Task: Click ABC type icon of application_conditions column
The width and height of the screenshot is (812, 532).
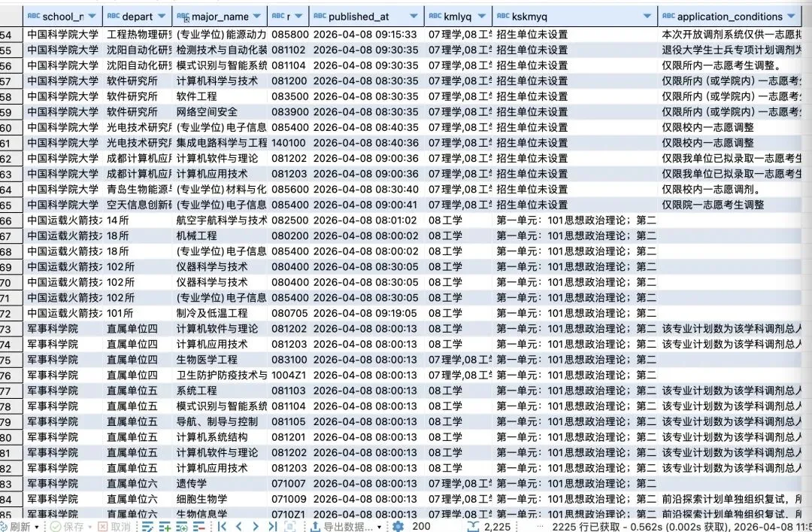Action: (x=668, y=16)
